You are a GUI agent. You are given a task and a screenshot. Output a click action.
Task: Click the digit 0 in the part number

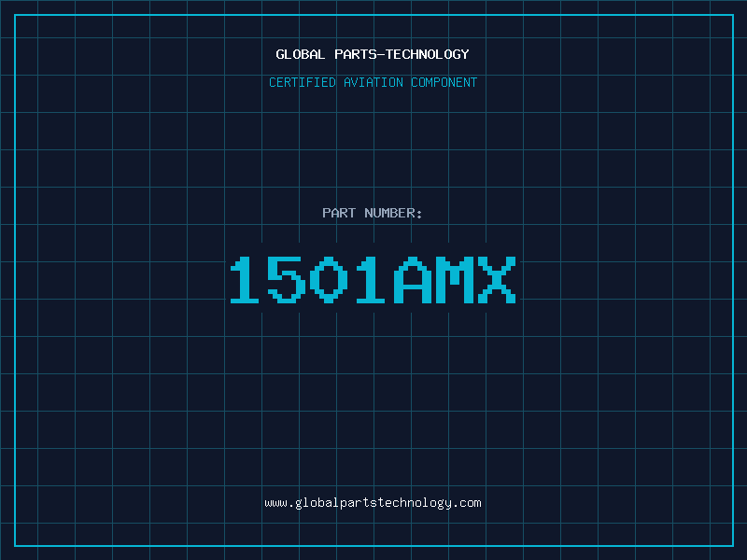click(x=328, y=280)
